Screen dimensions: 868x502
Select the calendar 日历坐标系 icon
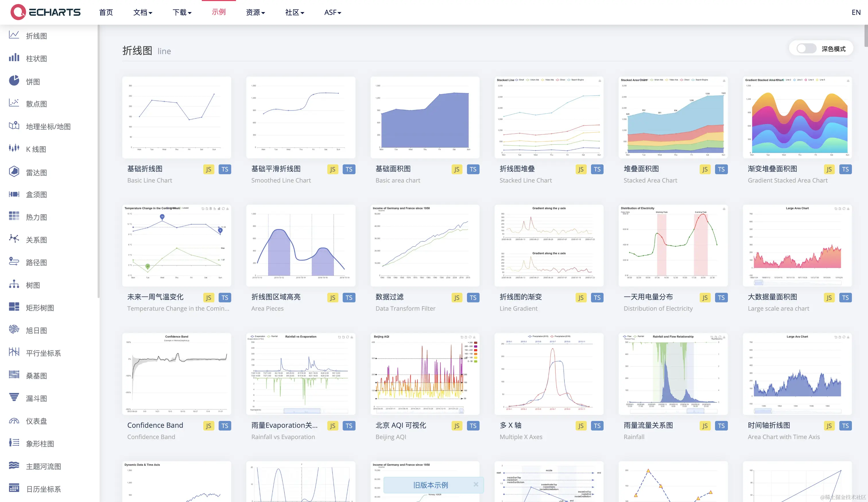tap(14, 488)
